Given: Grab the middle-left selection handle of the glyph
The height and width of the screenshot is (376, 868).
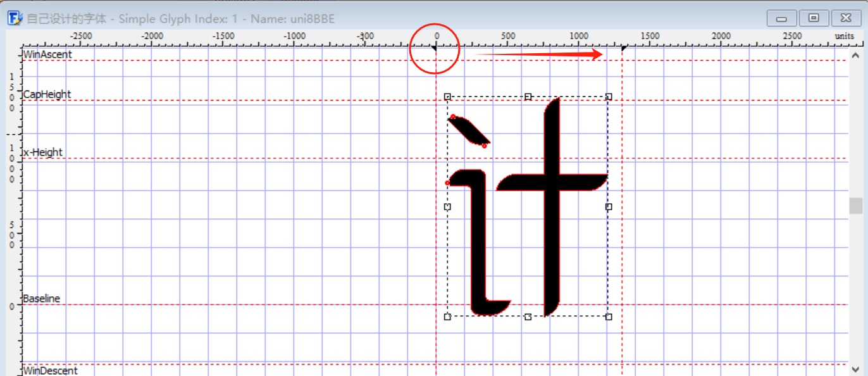Looking at the screenshot, I should (447, 207).
